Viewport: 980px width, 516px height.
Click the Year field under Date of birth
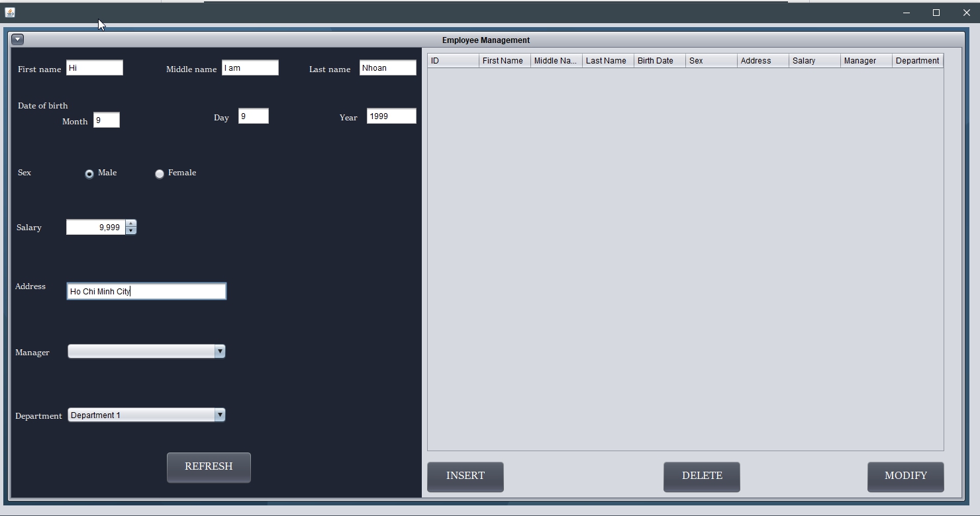coord(391,116)
